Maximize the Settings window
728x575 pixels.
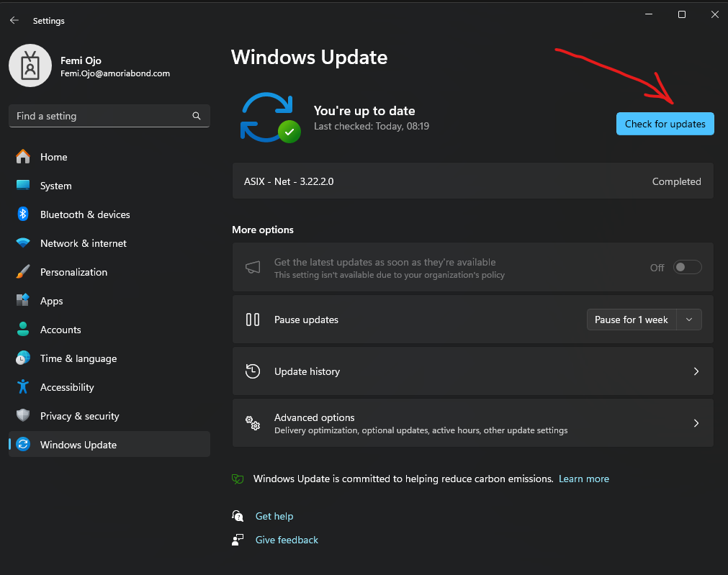(682, 14)
